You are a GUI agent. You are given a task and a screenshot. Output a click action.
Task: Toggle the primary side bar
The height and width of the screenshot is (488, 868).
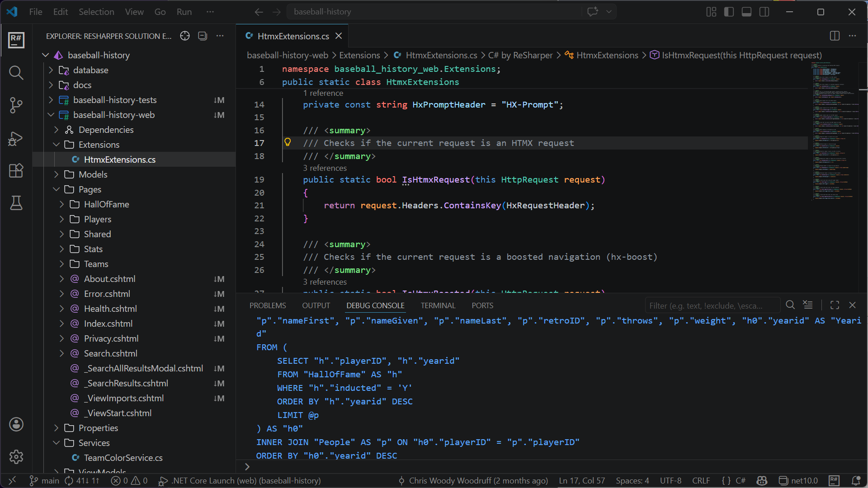(x=729, y=12)
